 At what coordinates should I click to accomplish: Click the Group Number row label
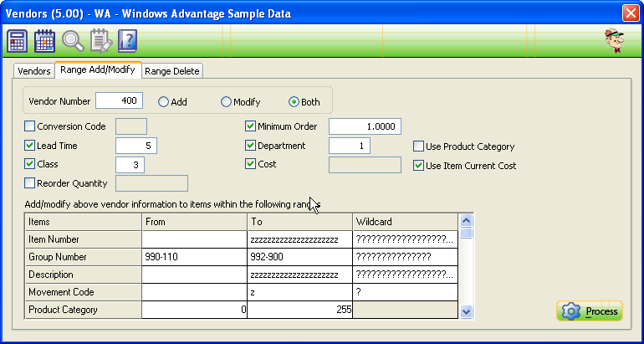tap(84, 257)
